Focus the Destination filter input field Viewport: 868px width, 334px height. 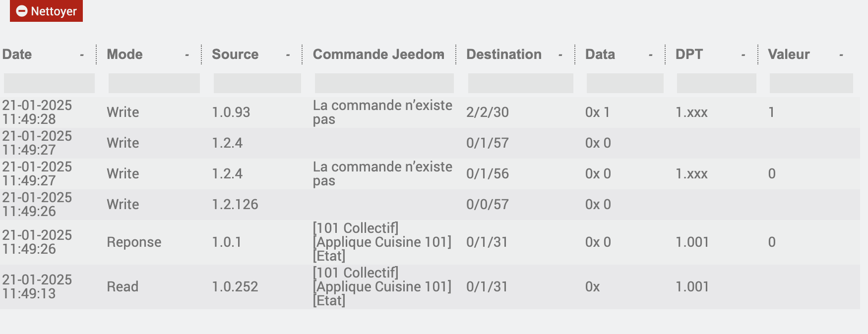pos(521,83)
